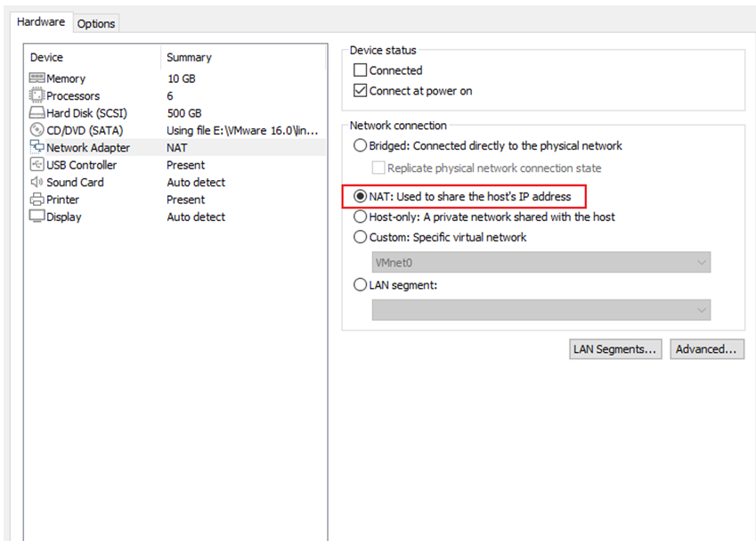The image size is (756, 541).
Task: Click the 500 GB disk summary
Action: (184, 113)
